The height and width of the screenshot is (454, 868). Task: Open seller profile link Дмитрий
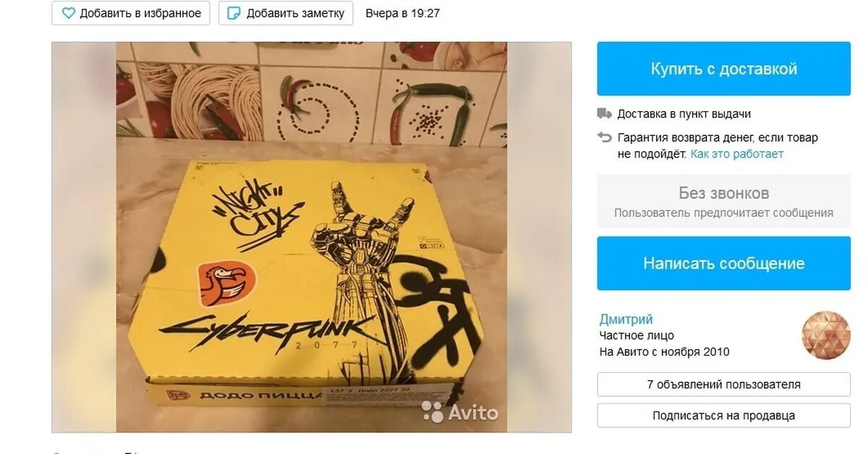626,319
